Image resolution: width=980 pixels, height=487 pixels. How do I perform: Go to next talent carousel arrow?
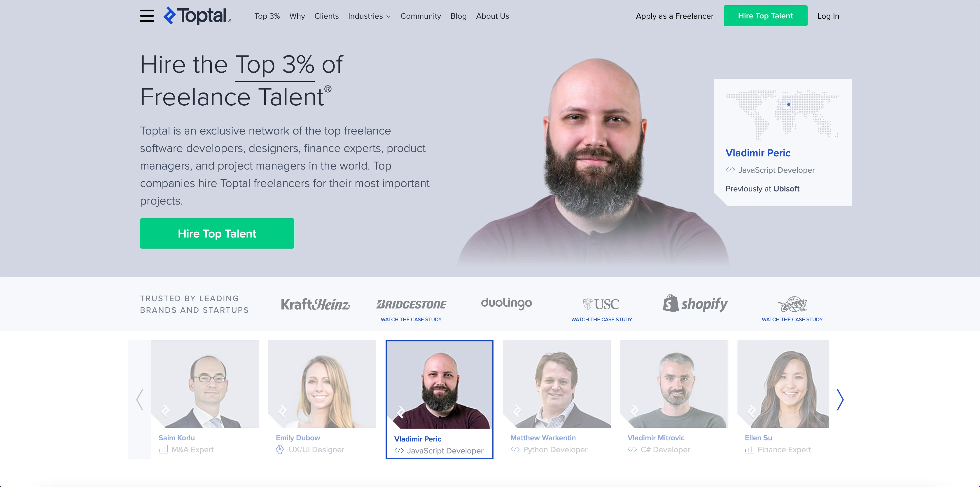pyautogui.click(x=840, y=399)
